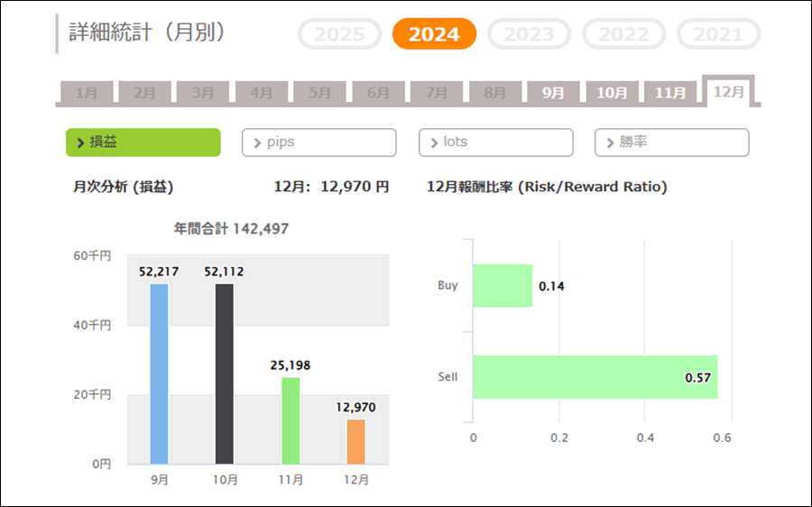Open the 10月 month tab

coord(612,92)
